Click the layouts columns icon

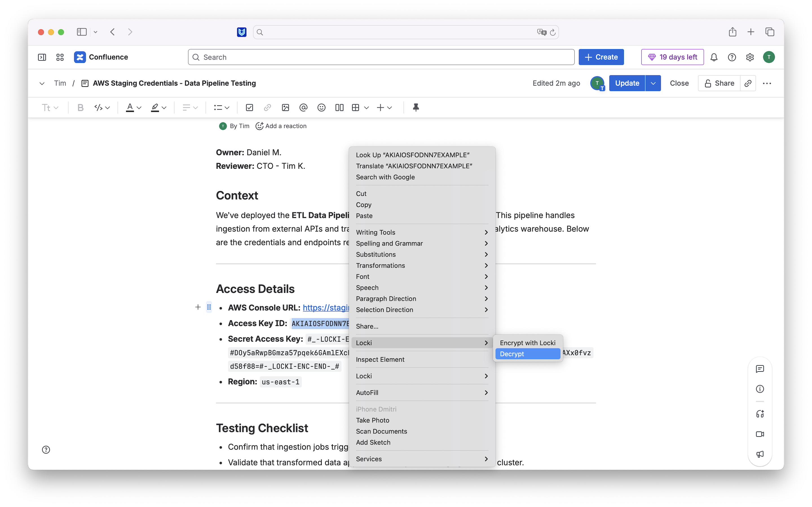click(339, 108)
